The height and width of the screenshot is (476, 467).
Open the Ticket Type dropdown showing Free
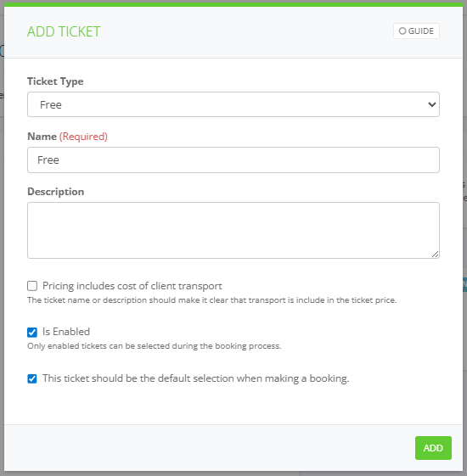233,104
